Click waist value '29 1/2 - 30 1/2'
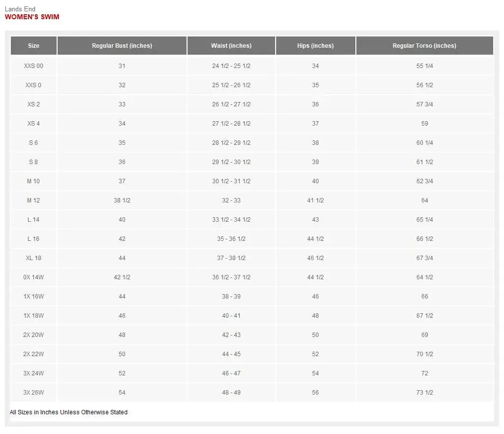 coord(231,162)
